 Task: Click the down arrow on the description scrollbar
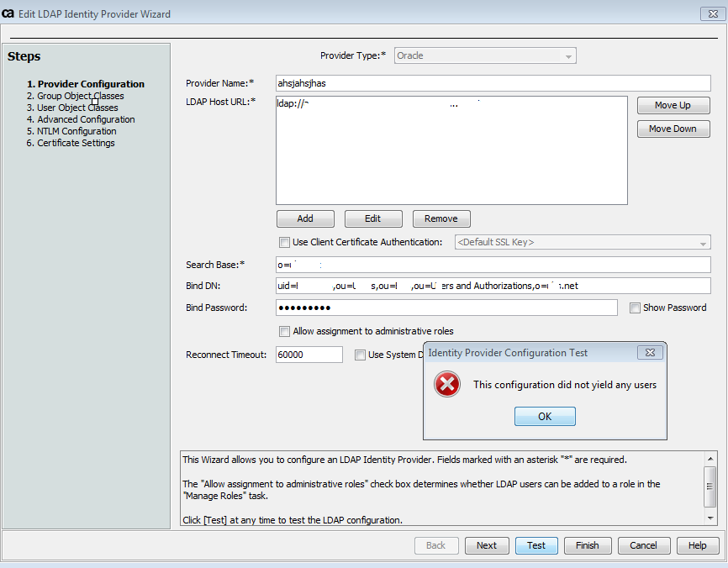[x=710, y=520]
